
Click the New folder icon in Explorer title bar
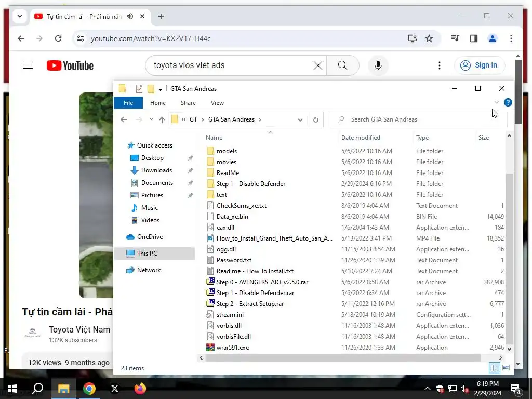point(151,89)
